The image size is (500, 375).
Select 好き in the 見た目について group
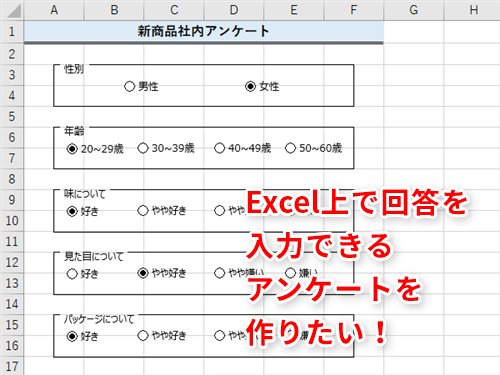click(72, 274)
